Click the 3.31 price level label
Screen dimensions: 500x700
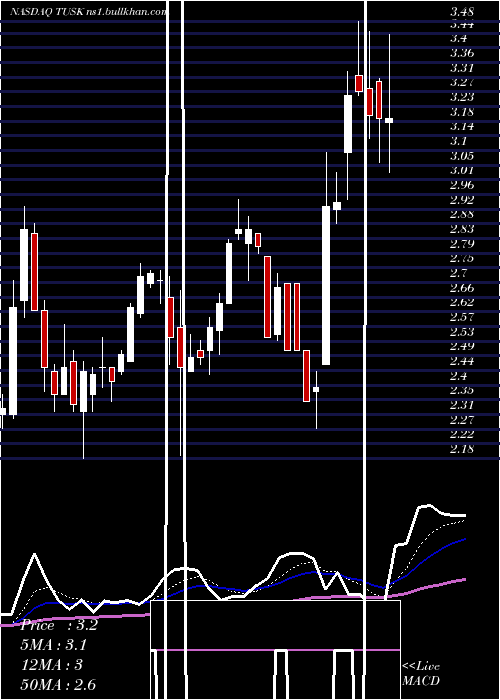[462, 68]
